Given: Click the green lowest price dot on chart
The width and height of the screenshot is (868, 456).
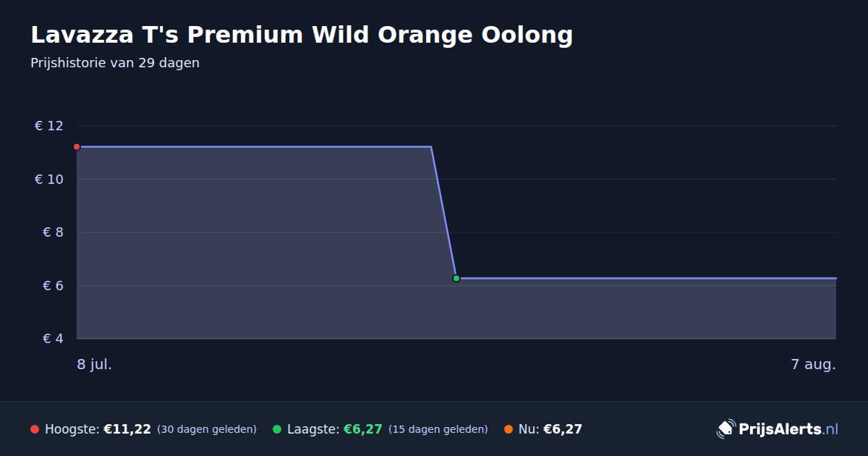Looking at the screenshot, I should coord(456,278).
